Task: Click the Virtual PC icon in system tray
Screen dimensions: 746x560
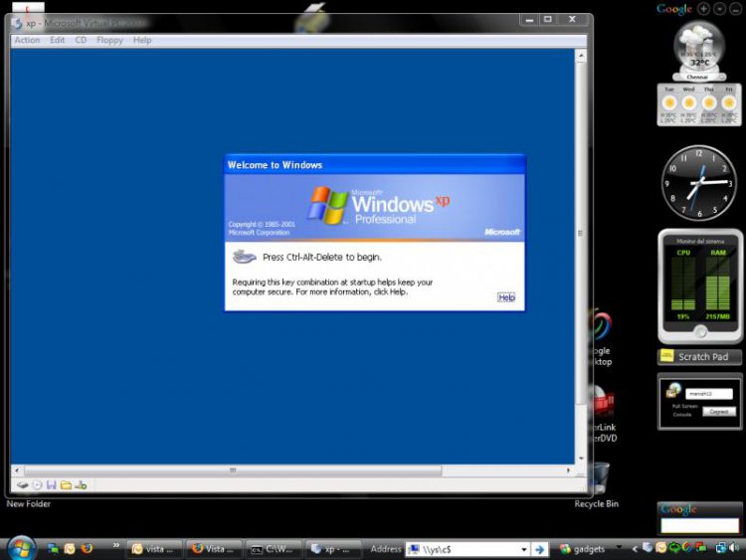Action: pos(648,548)
